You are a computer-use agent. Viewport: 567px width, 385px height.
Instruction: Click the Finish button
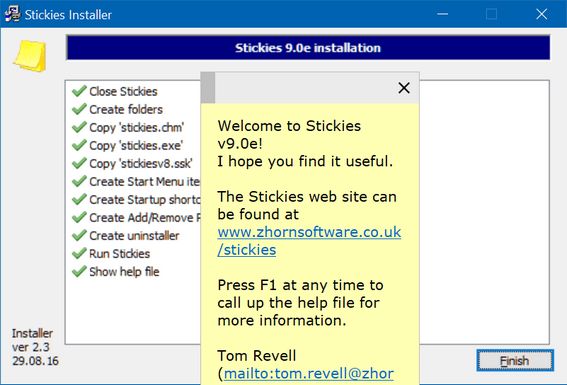[515, 360]
